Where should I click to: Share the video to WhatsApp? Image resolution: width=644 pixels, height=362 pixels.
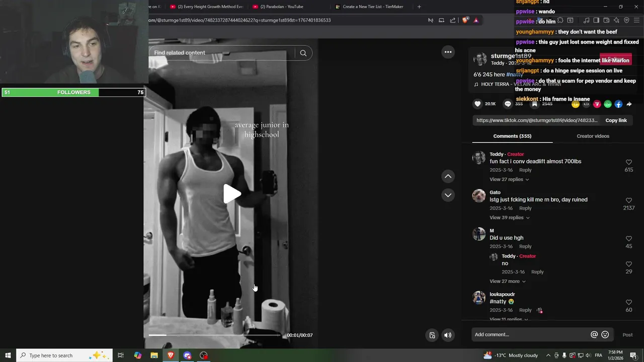607,104
